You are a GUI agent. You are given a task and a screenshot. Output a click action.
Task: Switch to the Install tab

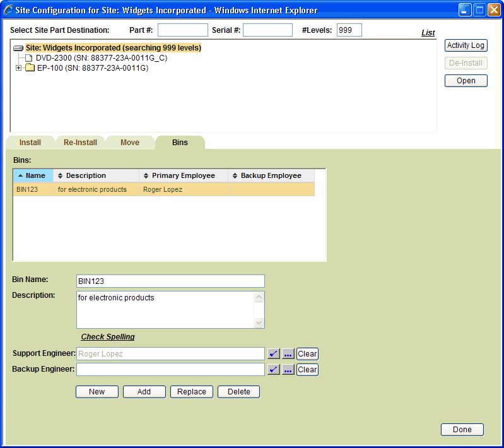pos(30,143)
